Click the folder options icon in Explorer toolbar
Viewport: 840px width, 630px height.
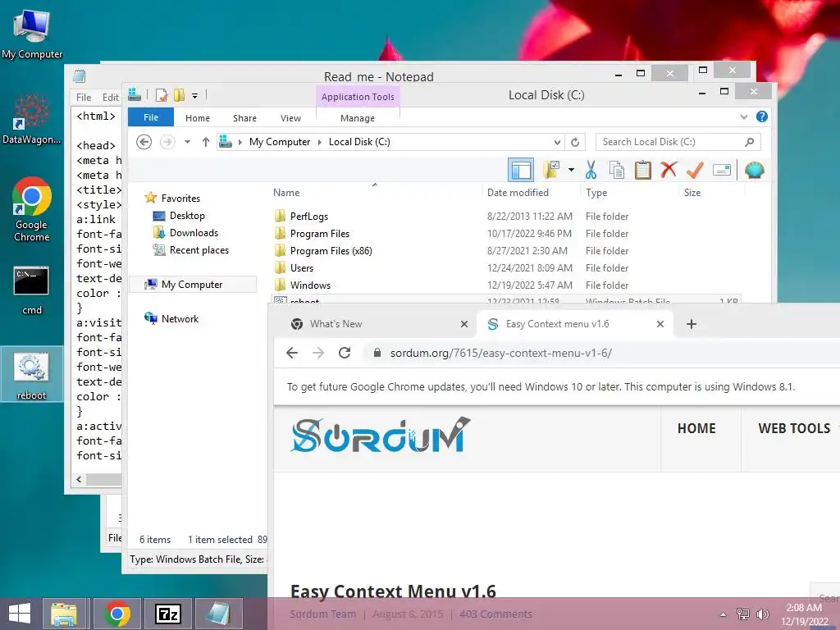[551, 170]
